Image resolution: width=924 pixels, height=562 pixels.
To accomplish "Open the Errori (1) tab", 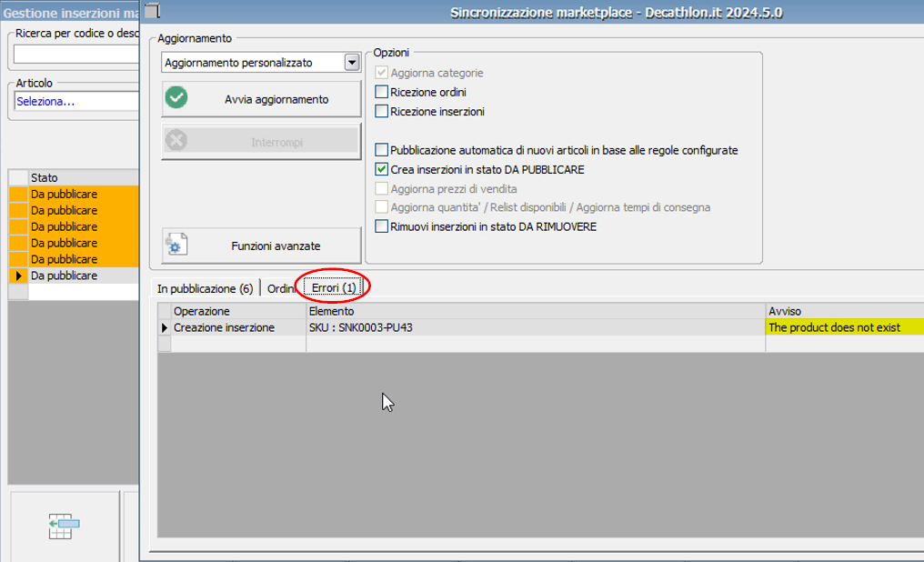I will (x=334, y=287).
